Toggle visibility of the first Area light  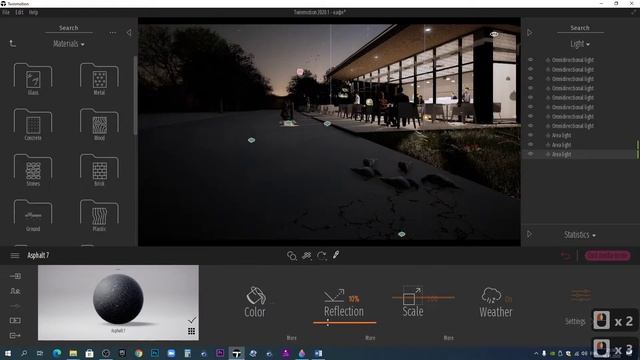coord(531,135)
